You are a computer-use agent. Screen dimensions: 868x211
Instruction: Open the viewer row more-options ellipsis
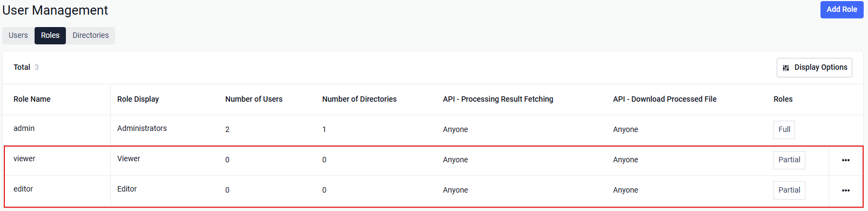[x=845, y=160]
